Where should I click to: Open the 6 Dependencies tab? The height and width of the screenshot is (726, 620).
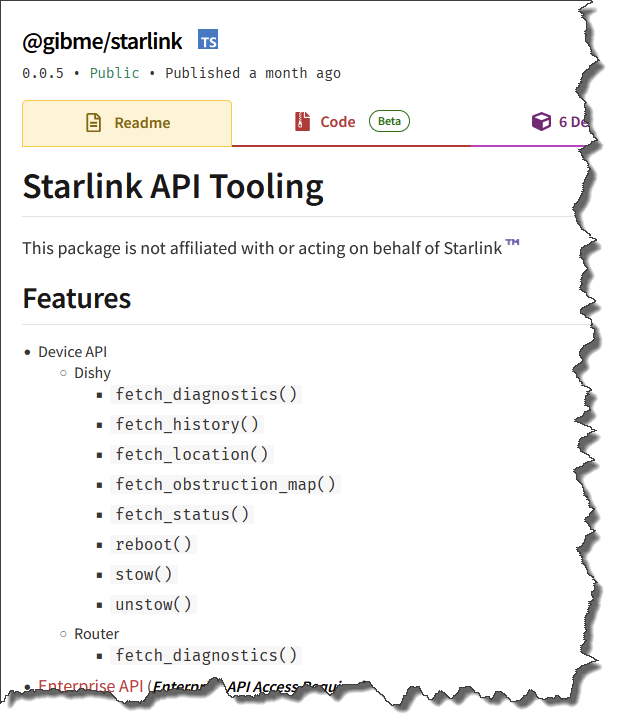click(568, 122)
